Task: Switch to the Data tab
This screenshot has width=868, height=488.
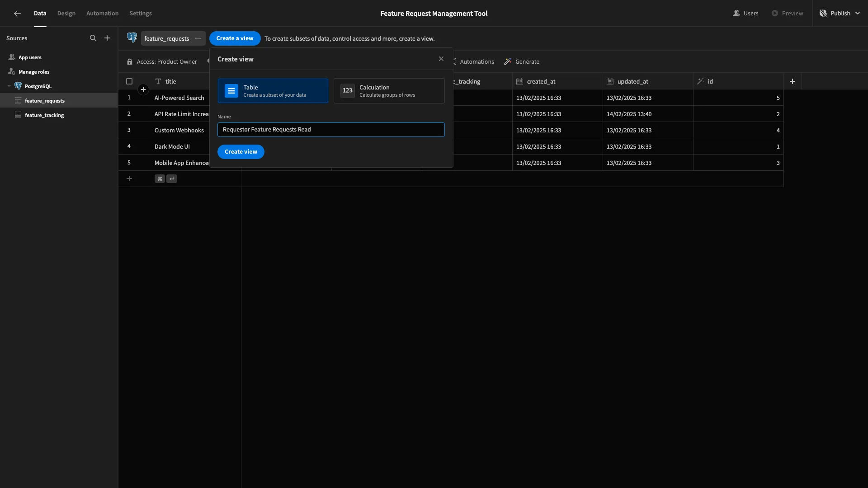Action: pyautogui.click(x=40, y=14)
